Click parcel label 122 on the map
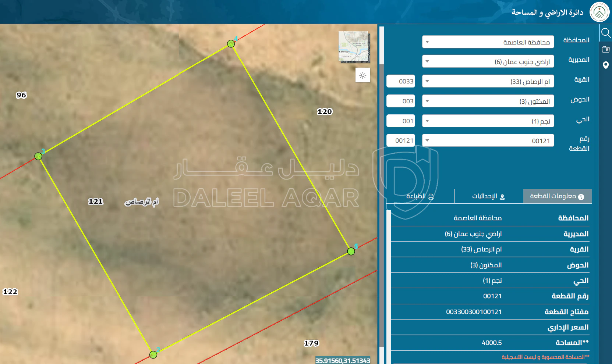The height and width of the screenshot is (364, 612). click(x=10, y=292)
